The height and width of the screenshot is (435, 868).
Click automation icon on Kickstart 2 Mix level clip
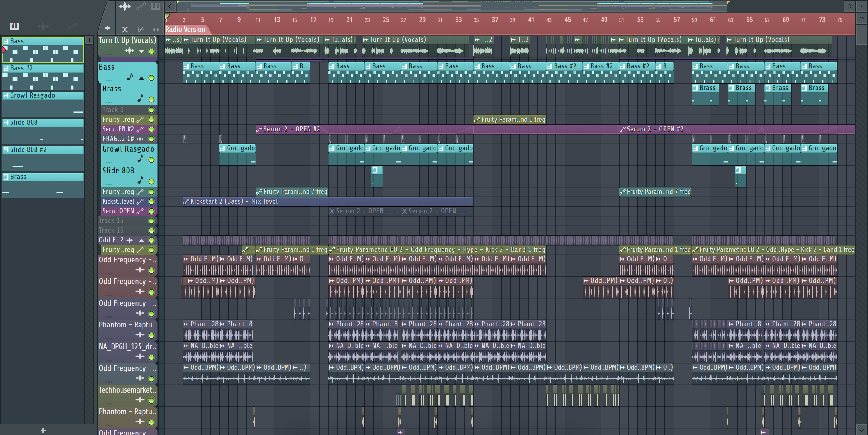pyautogui.click(x=186, y=202)
